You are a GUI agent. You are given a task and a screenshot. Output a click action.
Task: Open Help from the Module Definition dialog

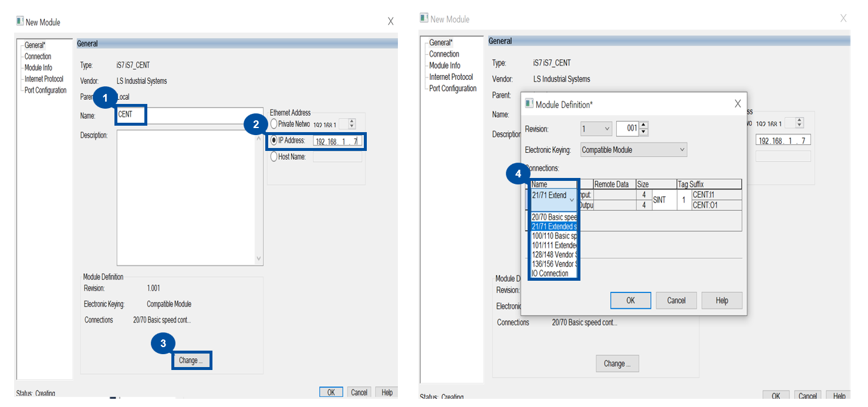(x=722, y=300)
